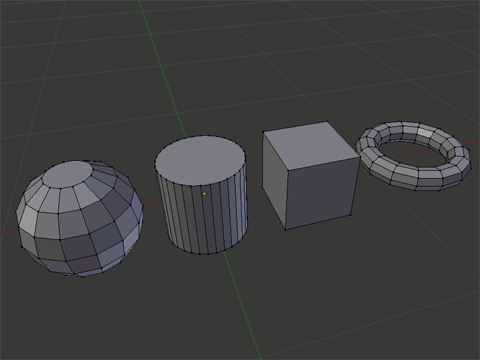Image resolution: width=480 pixels, height=360 pixels.
Task: Select the sphere's top polar cap face
Action: click(x=68, y=174)
